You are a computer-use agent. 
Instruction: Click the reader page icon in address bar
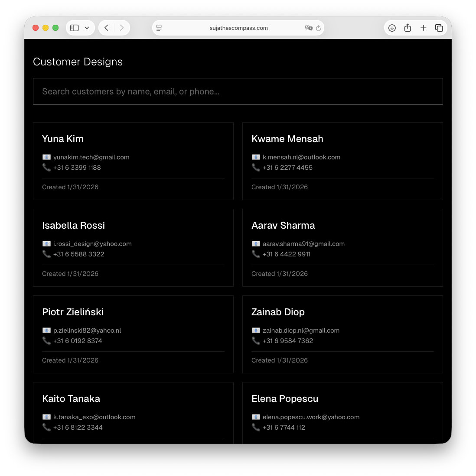click(159, 28)
